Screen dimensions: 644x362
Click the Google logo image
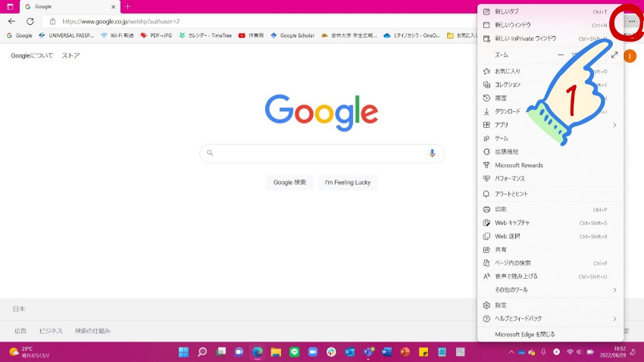(x=321, y=113)
